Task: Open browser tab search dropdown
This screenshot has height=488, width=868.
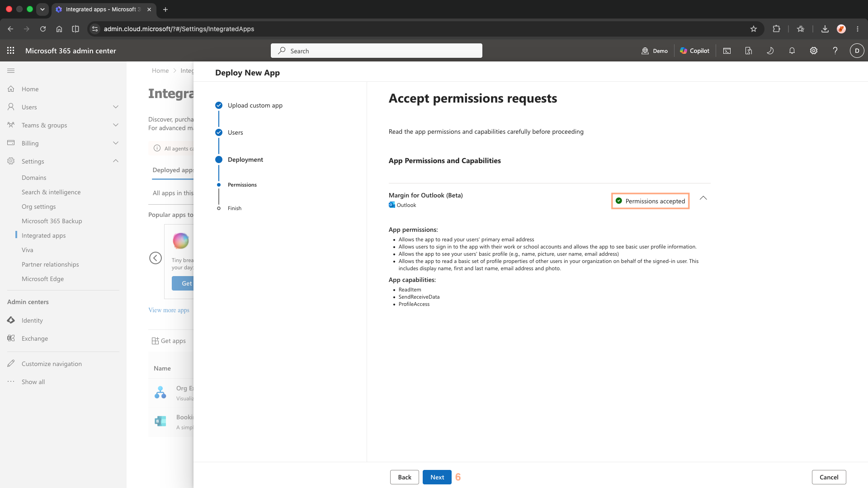Action: (x=42, y=9)
